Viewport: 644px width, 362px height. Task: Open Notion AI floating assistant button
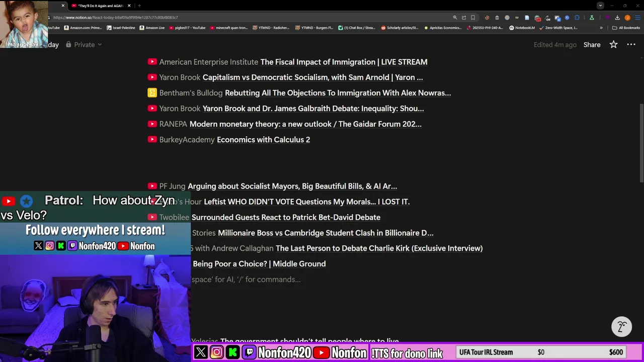pyautogui.click(x=622, y=327)
